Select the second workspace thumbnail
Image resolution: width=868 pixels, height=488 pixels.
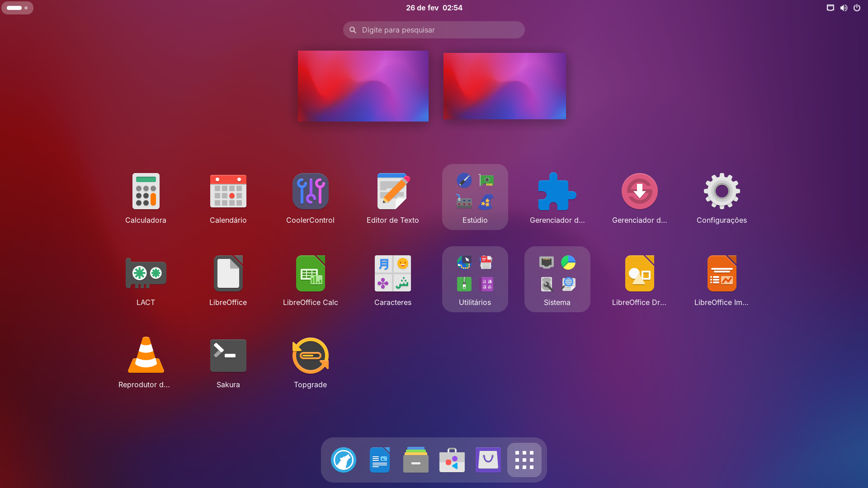[x=505, y=86]
